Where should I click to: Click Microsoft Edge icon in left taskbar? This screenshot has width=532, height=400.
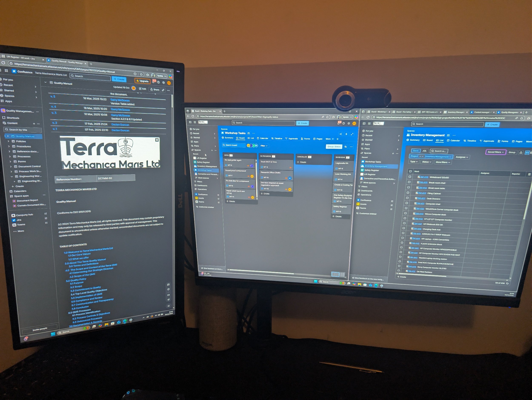125,321
